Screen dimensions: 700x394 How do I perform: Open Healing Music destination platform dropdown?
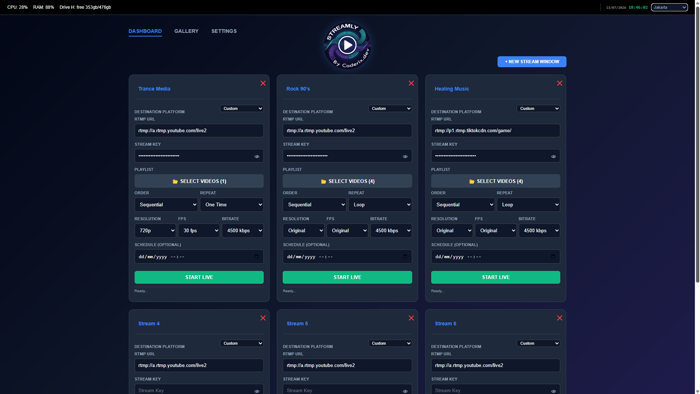[538, 108]
